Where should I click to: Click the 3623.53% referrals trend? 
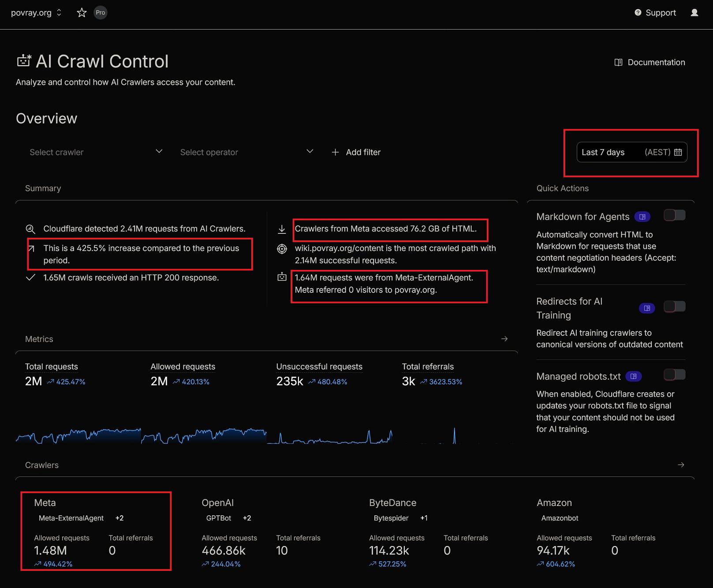[x=441, y=382]
